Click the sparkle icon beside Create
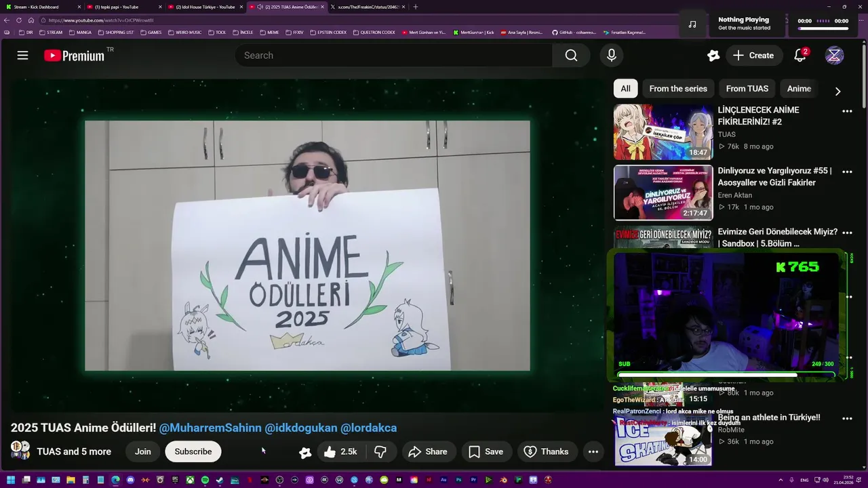The image size is (868, 488). point(713,56)
